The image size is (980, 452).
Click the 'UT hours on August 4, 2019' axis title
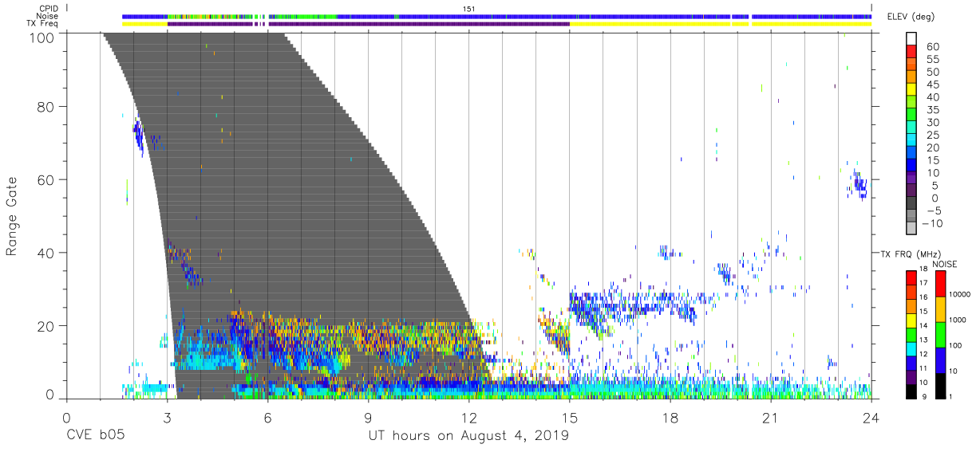(468, 435)
